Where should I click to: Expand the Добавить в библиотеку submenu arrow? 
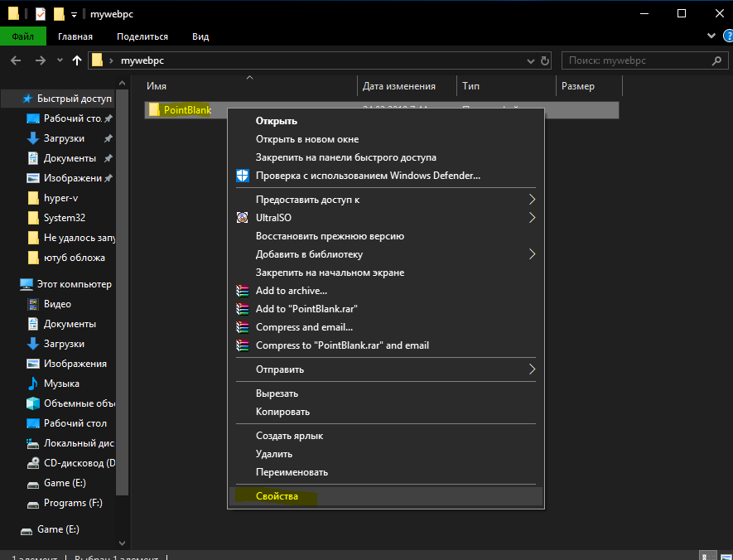pos(532,254)
